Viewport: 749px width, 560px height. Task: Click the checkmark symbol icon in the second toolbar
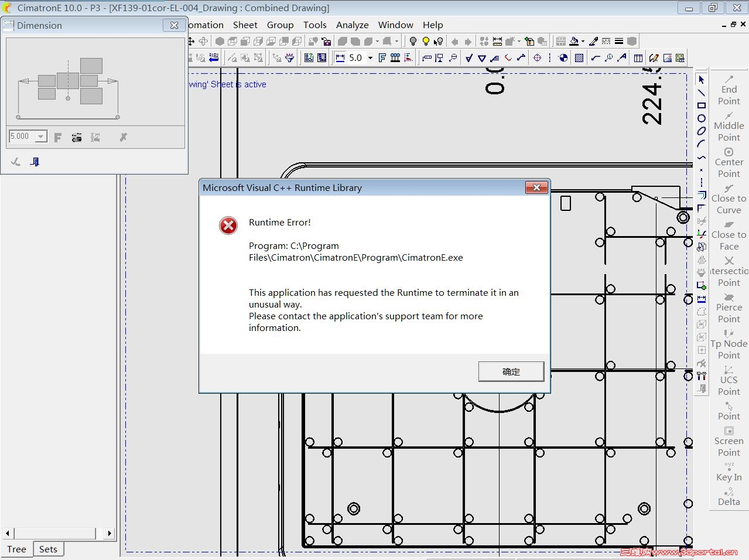(x=468, y=57)
